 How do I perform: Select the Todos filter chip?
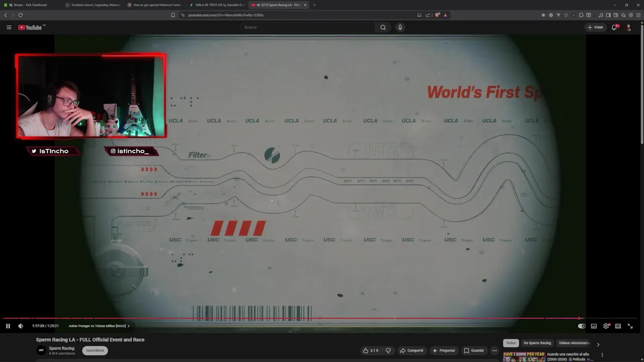coord(511,343)
